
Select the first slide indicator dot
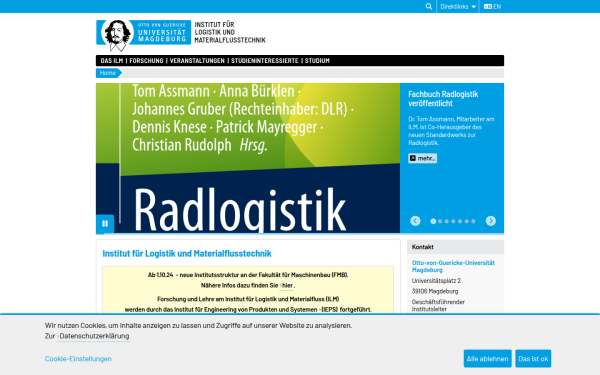pyautogui.click(x=433, y=221)
